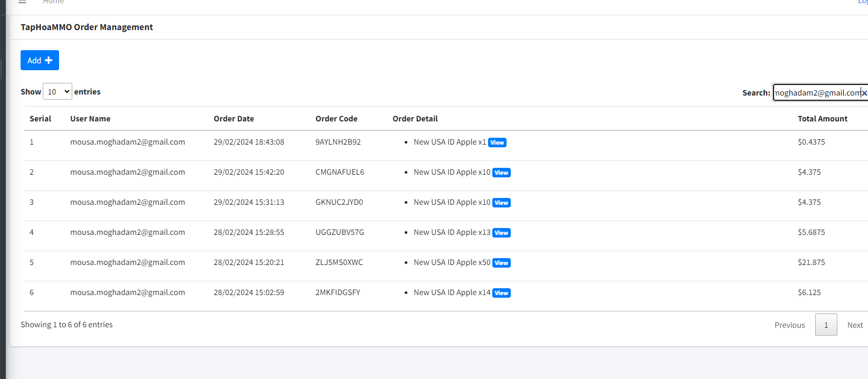The height and width of the screenshot is (379, 868).
Task: Click date 28/02/2024 15:20:21
Action: tap(249, 262)
